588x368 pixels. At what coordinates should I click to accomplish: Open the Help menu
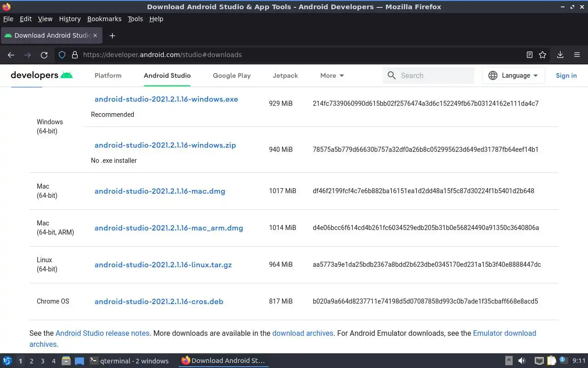click(156, 19)
